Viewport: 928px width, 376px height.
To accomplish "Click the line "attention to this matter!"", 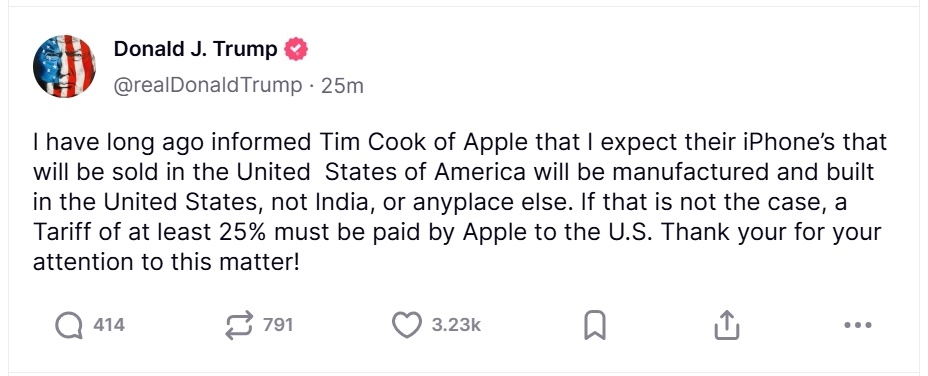I will [166, 262].
